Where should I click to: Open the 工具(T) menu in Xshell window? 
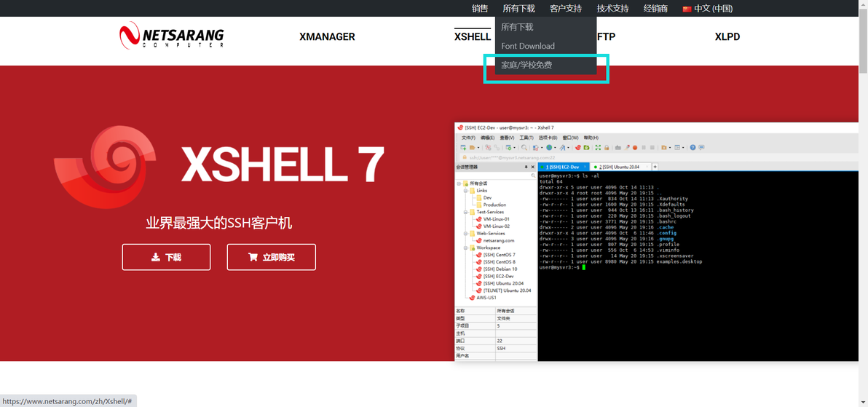(x=526, y=138)
